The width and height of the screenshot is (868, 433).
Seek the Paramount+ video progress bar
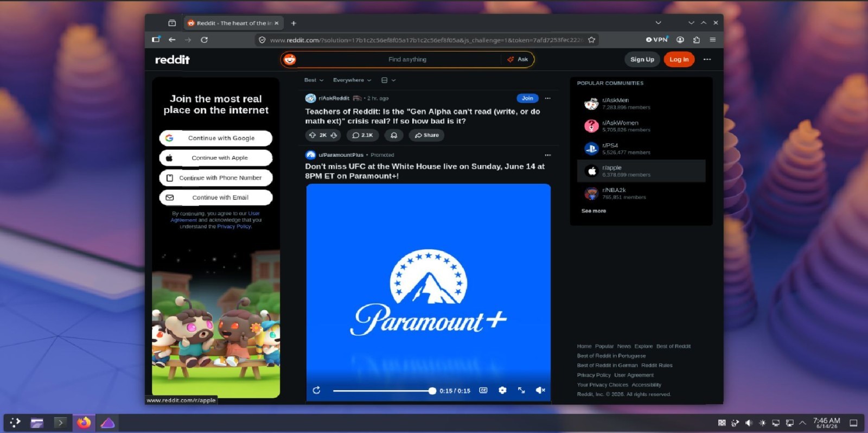[x=384, y=391]
